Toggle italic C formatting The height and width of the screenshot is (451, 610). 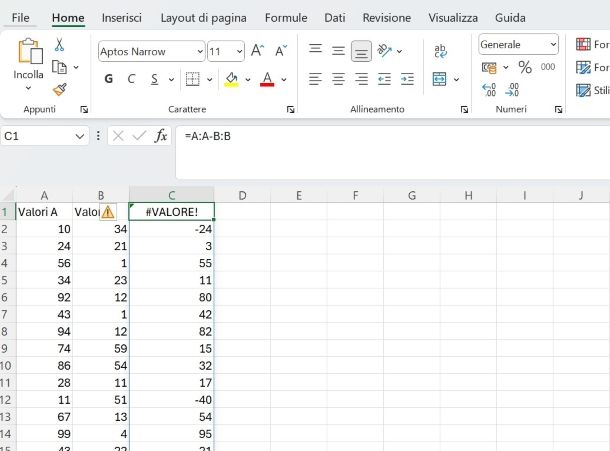pos(131,79)
